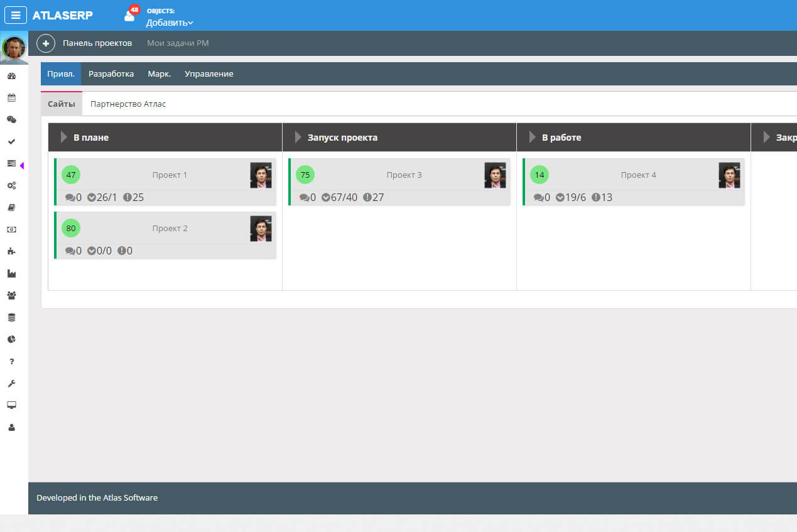The image size is (797, 532).
Task: Click the 19/6 task count on Проект 4
Action: [575, 197]
